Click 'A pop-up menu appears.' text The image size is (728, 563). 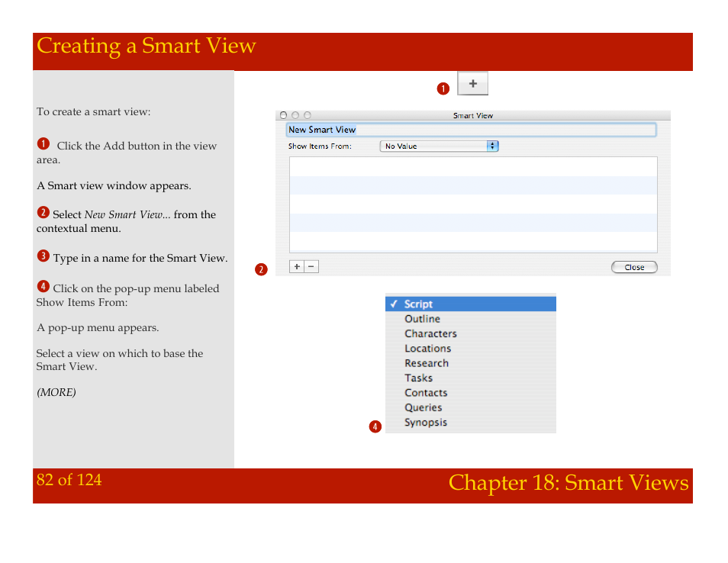[98, 328]
